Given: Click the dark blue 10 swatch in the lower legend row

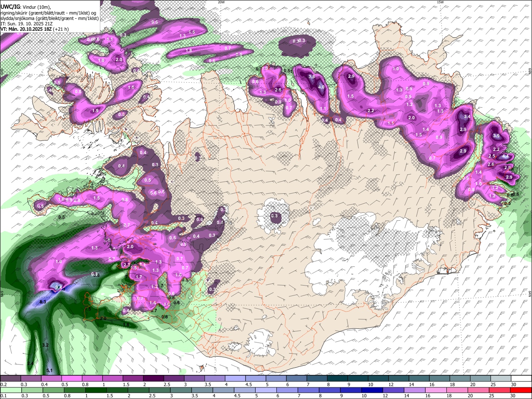Looking at the screenshot, I should coord(371,390).
